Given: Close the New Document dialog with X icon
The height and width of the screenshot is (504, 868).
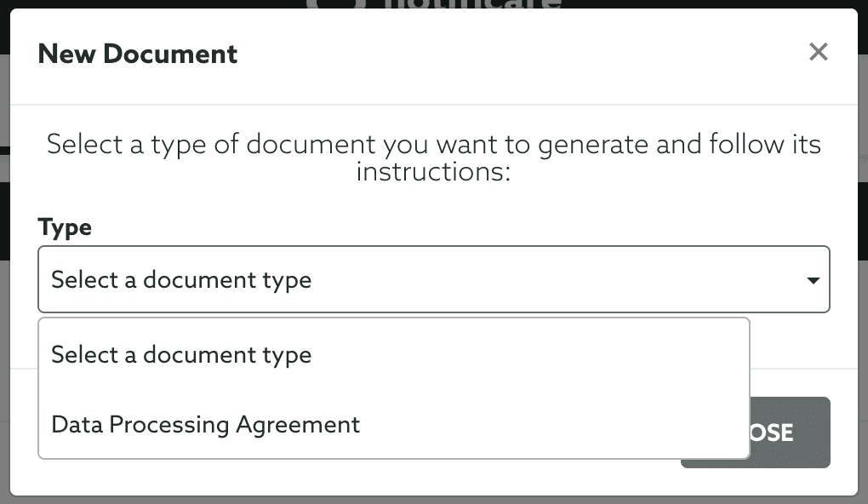Looking at the screenshot, I should pos(818,52).
